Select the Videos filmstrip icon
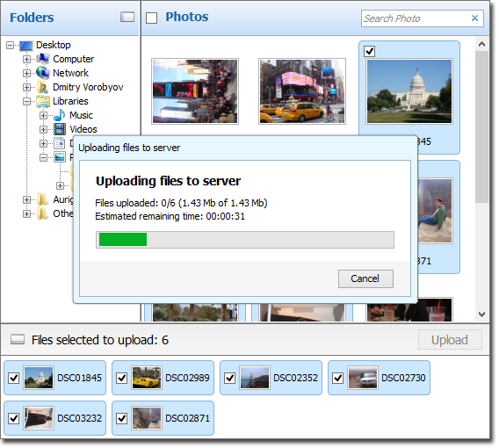Image resolution: width=499 pixels, height=448 pixels. tap(60, 129)
